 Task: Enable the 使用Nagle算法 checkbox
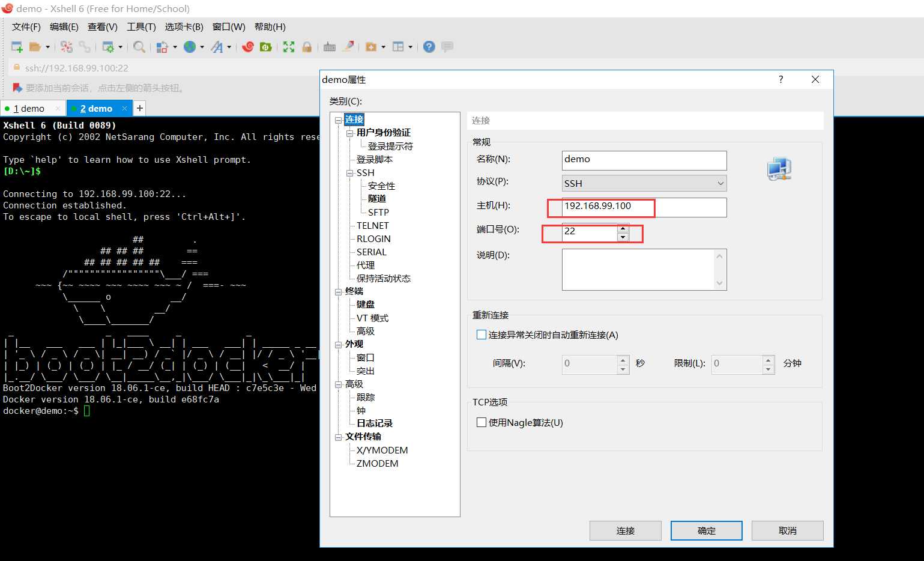coord(481,422)
